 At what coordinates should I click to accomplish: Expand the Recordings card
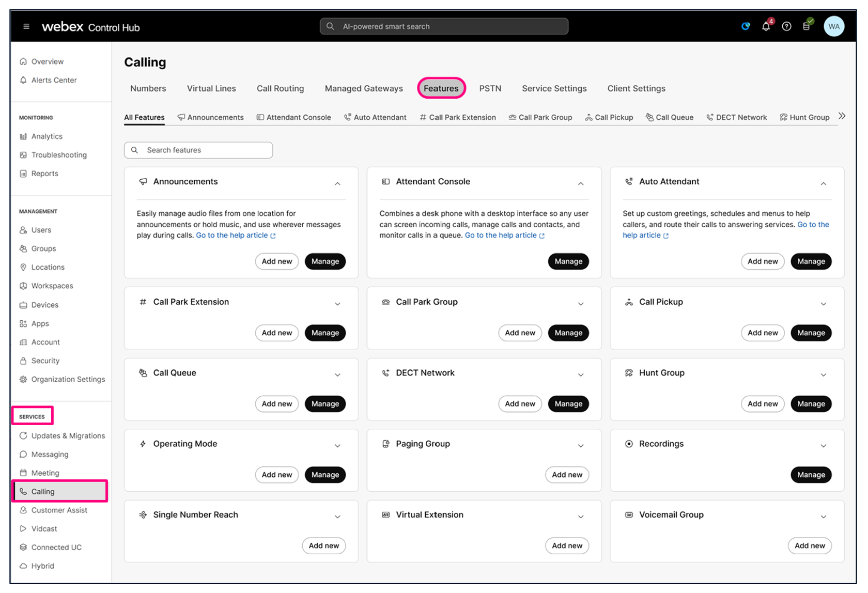(824, 446)
